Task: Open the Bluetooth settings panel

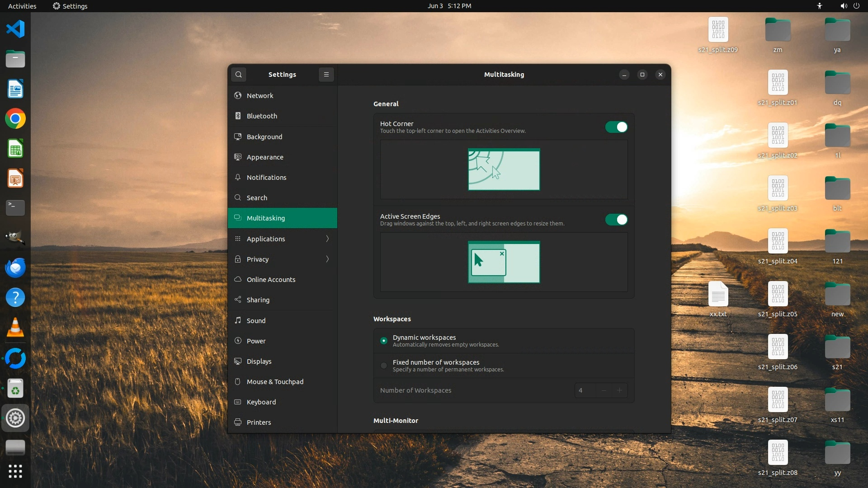Action: coord(262,116)
